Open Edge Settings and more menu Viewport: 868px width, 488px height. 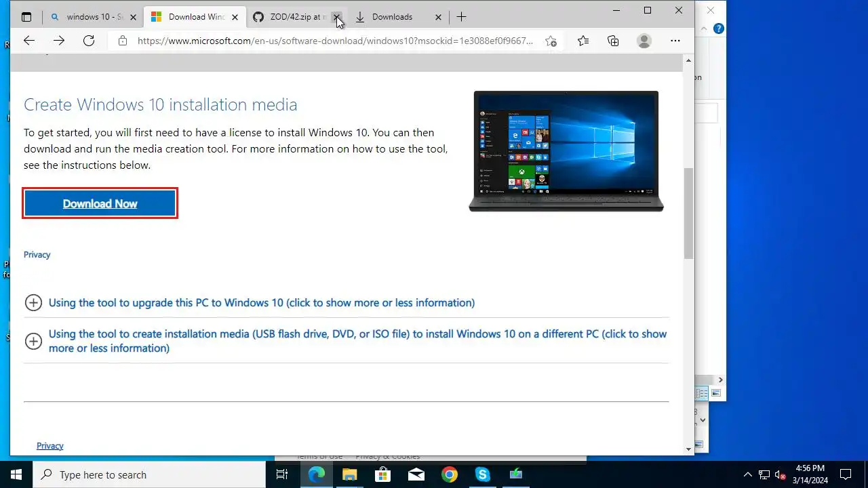click(675, 41)
